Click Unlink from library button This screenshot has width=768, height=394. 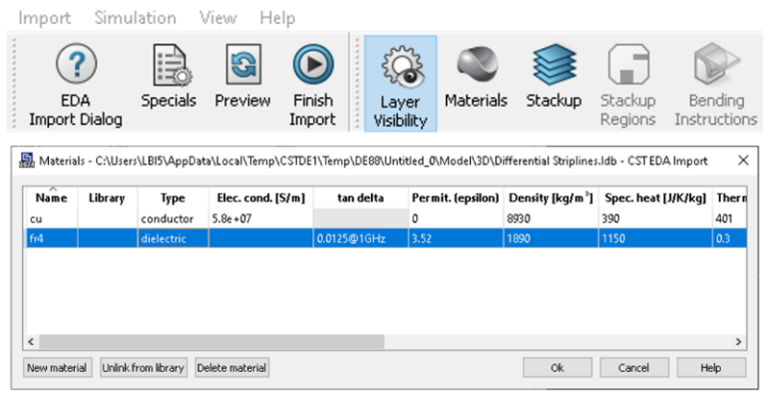pos(143,368)
